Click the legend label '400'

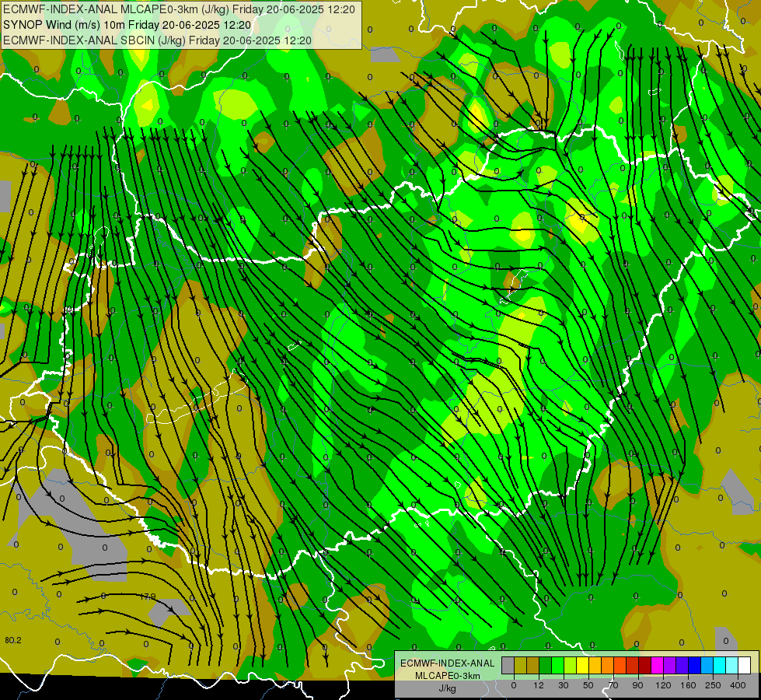tap(738, 685)
